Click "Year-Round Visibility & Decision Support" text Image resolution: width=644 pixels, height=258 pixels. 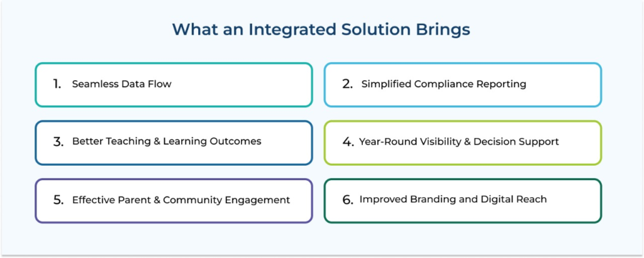click(458, 142)
